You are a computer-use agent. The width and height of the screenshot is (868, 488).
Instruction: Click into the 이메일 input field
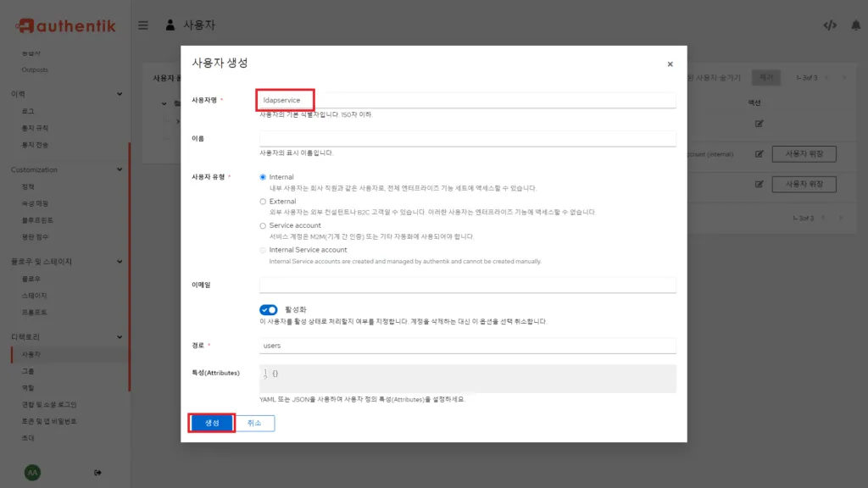(466, 285)
